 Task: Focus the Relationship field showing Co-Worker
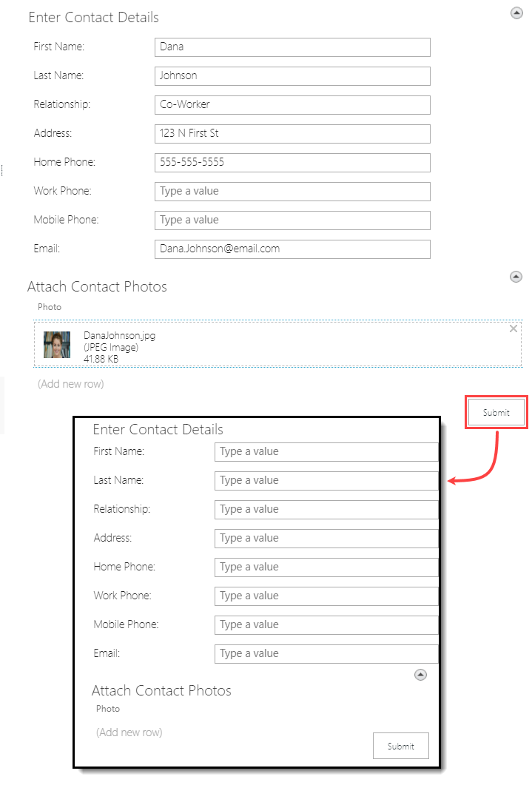tap(292, 104)
